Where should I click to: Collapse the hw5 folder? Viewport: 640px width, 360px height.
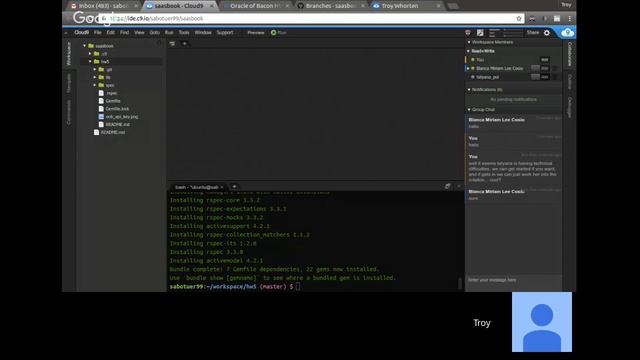[90, 62]
